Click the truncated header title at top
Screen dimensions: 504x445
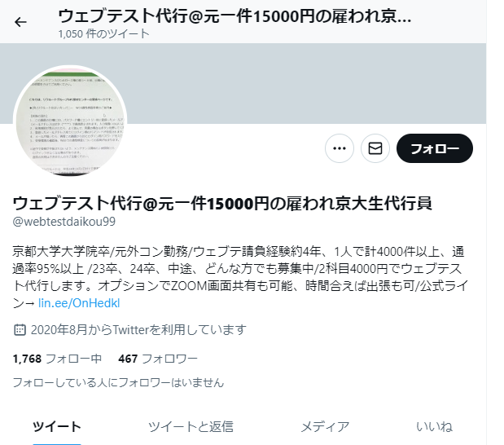point(234,15)
